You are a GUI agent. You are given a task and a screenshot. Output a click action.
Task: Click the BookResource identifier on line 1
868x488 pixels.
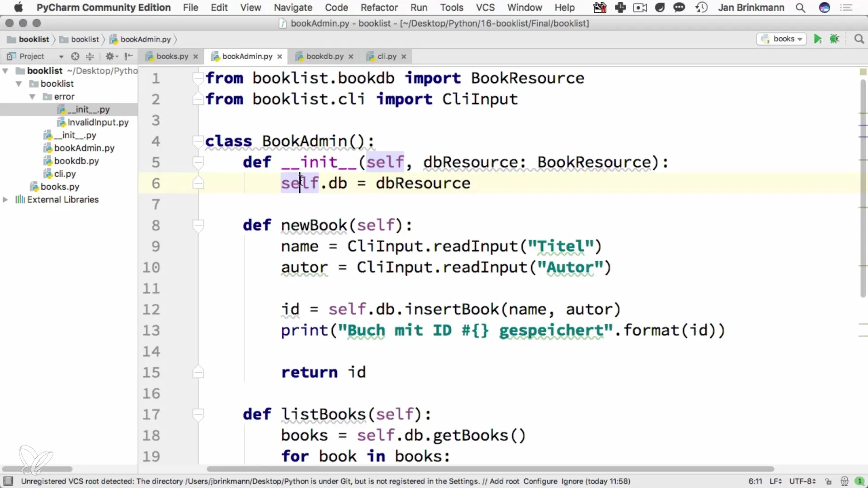coord(528,78)
